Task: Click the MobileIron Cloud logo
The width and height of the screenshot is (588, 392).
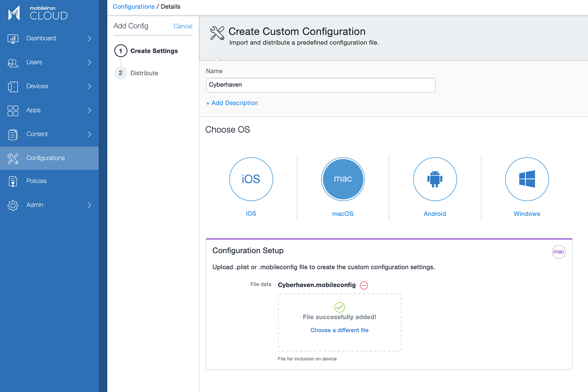Action: click(38, 13)
